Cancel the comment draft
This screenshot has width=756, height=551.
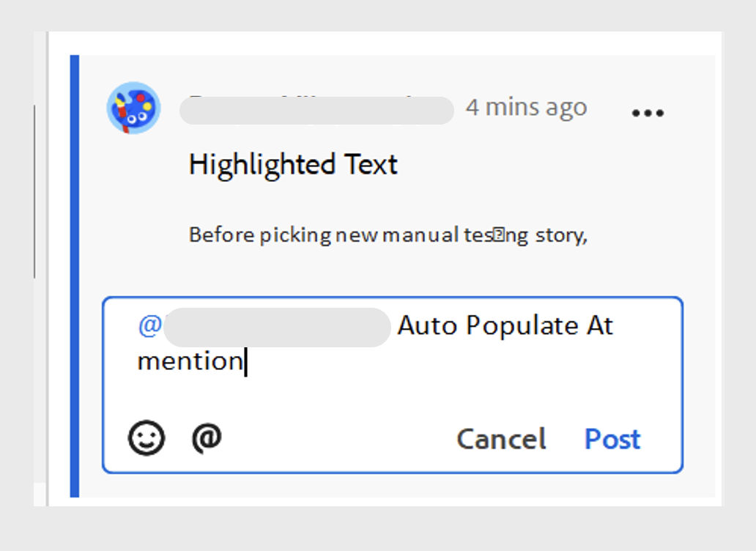pyautogui.click(x=501, y=439)
